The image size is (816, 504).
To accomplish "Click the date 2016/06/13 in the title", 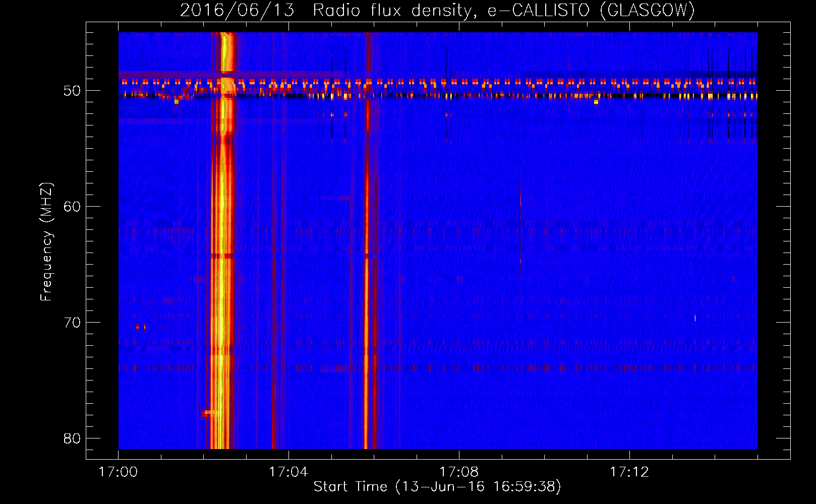I will [237, 10].
